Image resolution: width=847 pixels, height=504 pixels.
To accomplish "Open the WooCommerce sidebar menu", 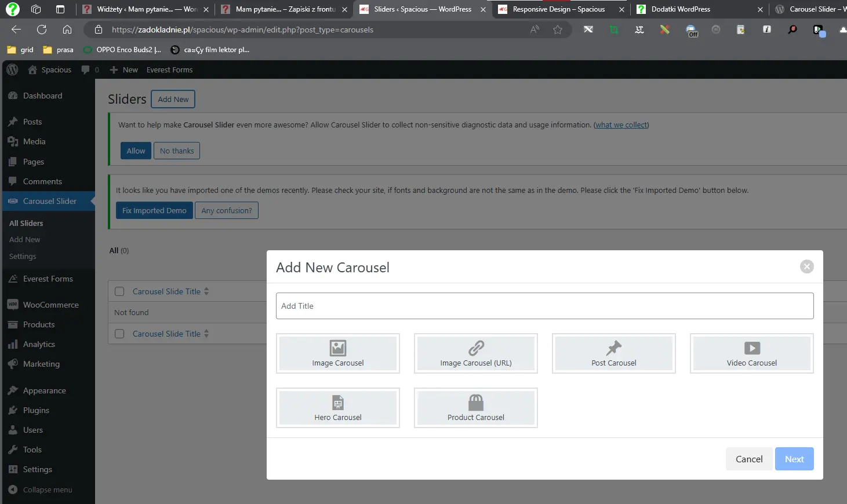I will tap(50, 305).
